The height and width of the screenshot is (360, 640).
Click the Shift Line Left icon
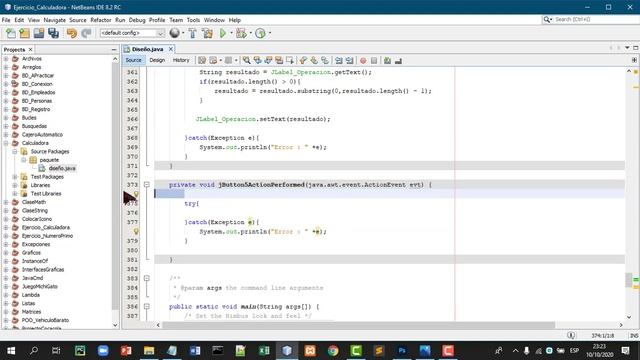pos(339,60)
